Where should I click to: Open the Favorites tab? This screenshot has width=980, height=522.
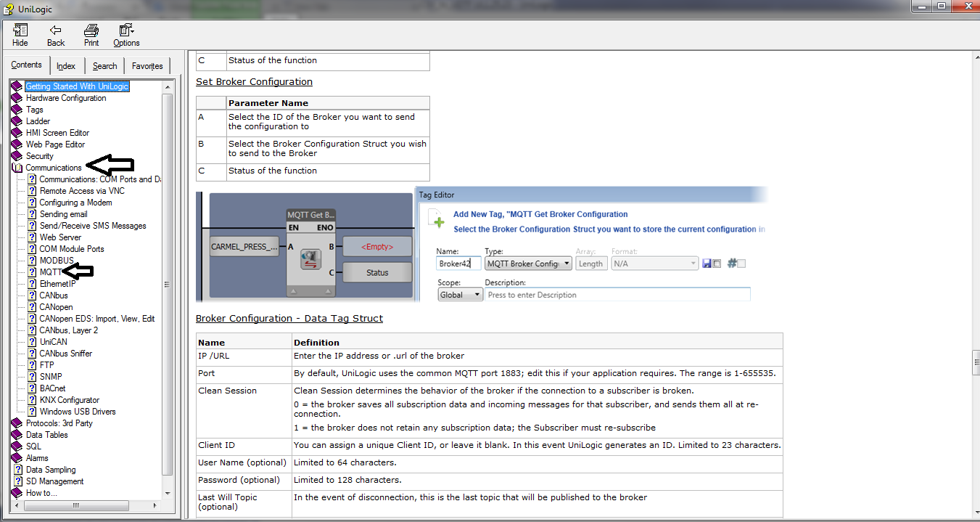[x=147, y=66]
